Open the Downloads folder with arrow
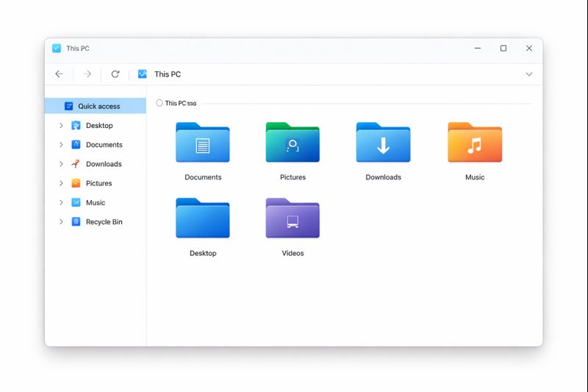The image size is (588, 392). coord(383,142)
